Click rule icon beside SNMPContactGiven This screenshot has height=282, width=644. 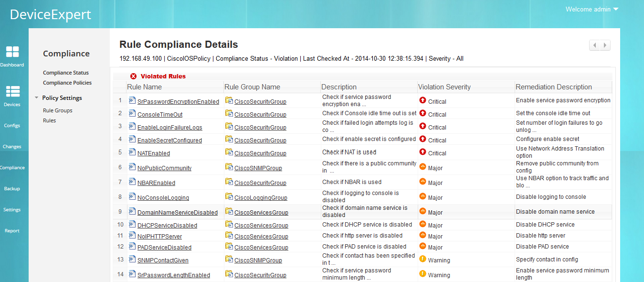132,259
